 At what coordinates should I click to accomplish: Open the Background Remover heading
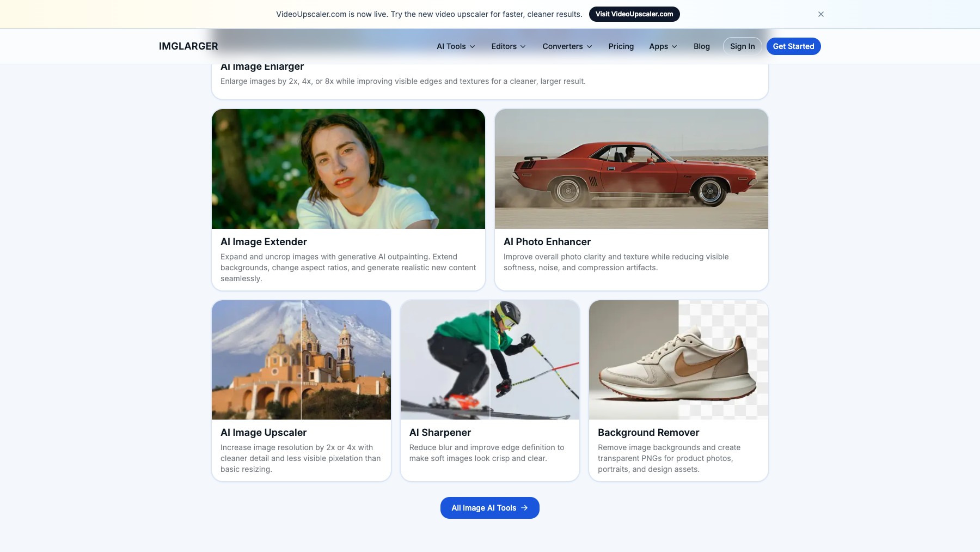click(x=648, y=433)
